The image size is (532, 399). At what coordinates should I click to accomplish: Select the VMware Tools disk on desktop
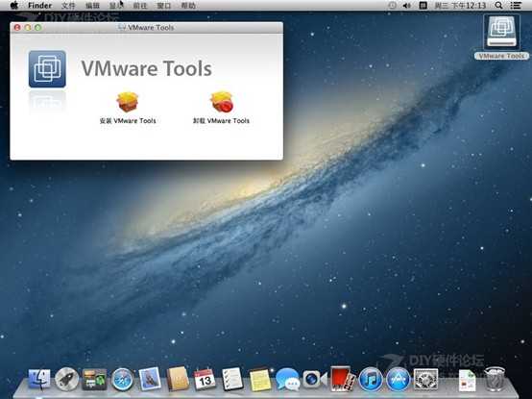(x=501, y=31)
